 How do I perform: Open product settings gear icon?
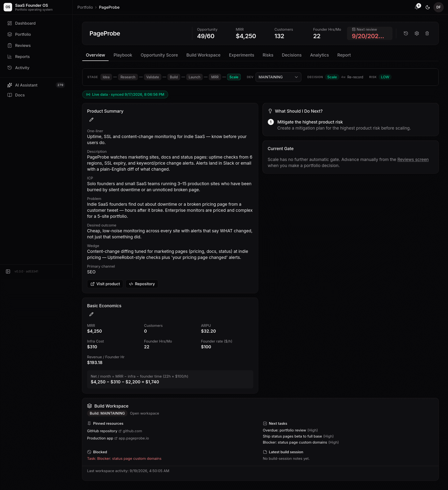[x=417, y=33]
